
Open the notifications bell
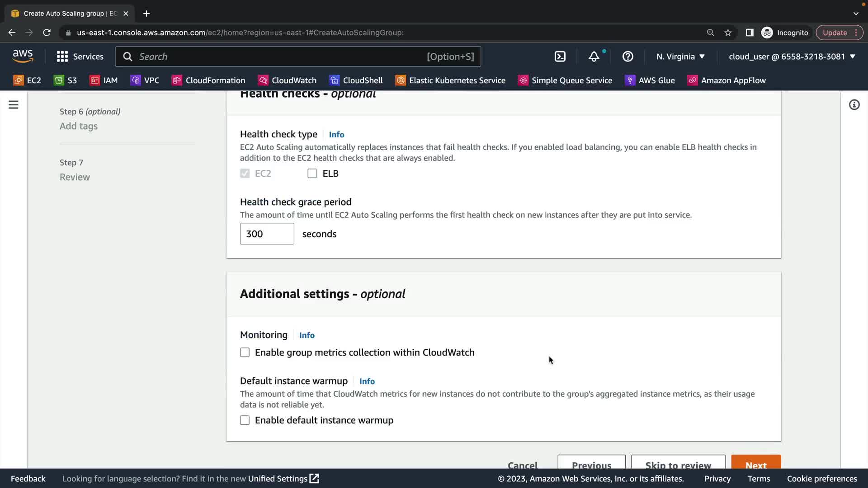point(594,56)
